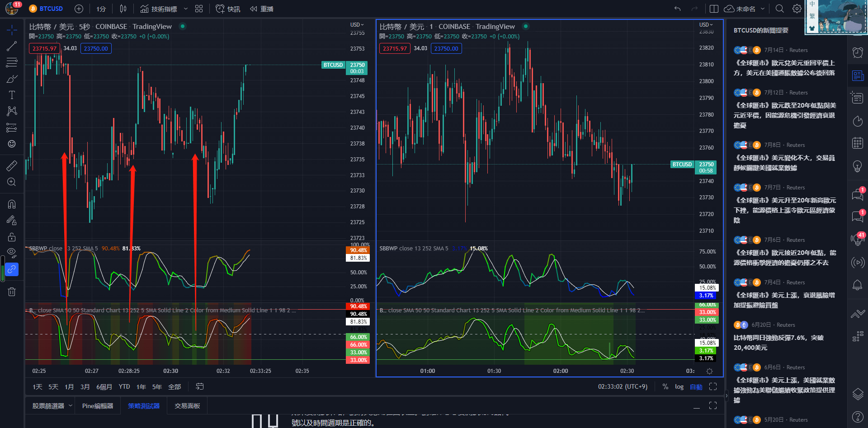This screenshot has width=868, height=428.
Task: Open the economic calendar sidebar icon
Action: click(x=858, y=143)
